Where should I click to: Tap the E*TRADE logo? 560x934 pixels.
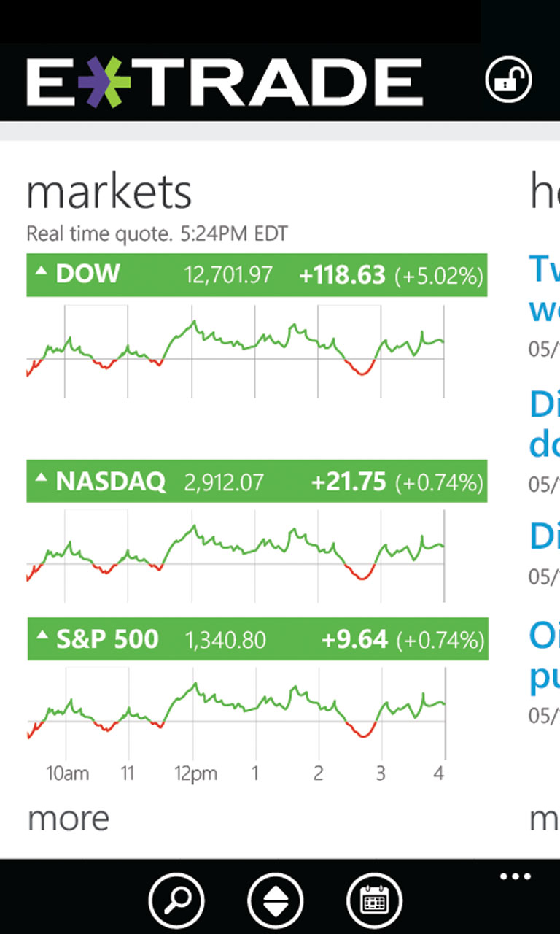click(x=225, y=81)
